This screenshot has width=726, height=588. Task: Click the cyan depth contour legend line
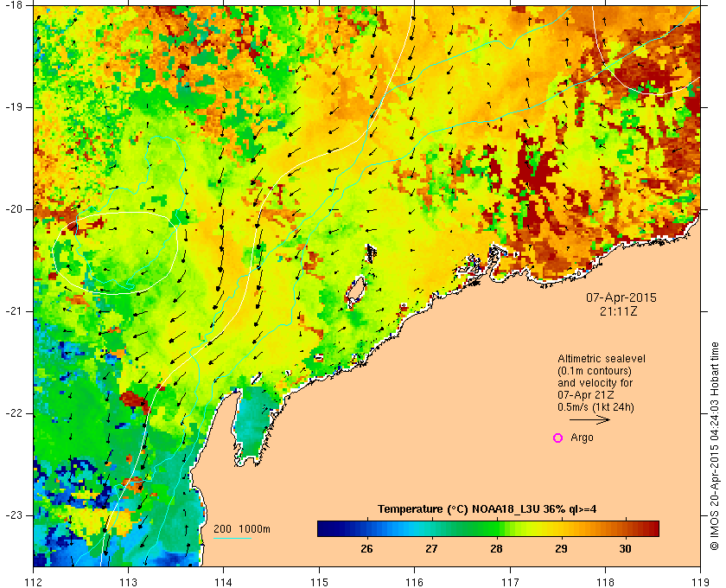[x=232, y=539]
